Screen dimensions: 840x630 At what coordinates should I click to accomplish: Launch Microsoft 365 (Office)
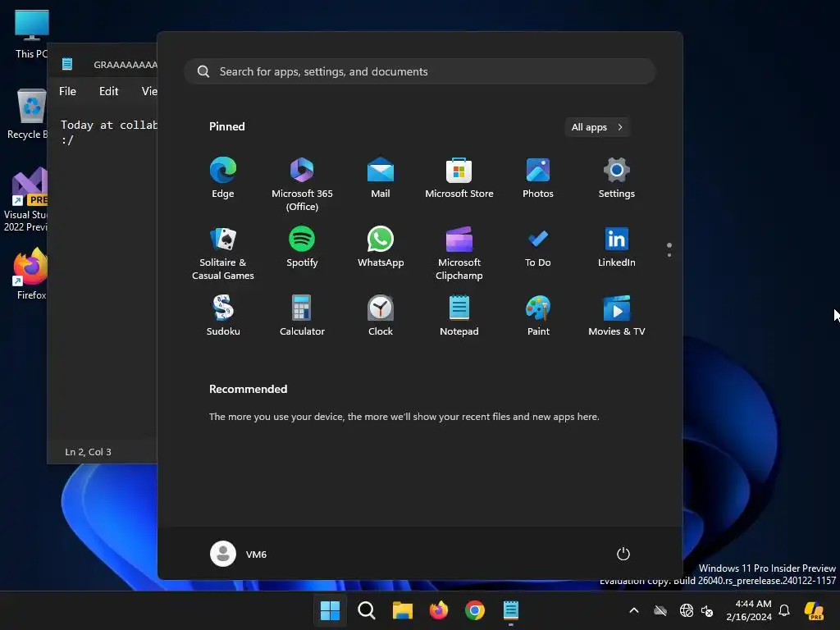302,184
